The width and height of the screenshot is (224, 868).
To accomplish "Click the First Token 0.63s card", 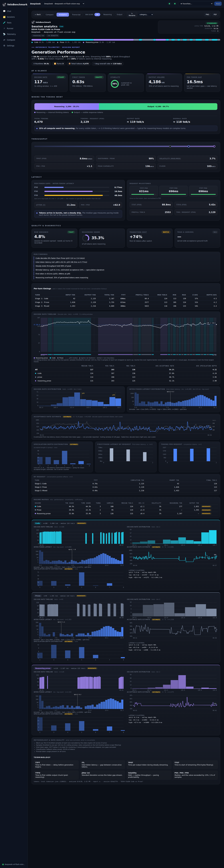I will (87, 83).
